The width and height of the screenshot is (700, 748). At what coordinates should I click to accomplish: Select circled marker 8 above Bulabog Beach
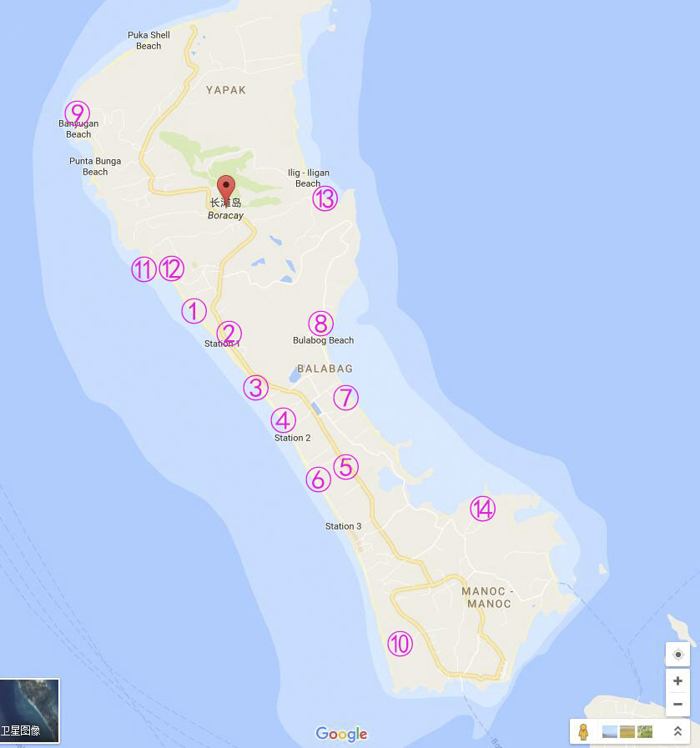[320, 323]
